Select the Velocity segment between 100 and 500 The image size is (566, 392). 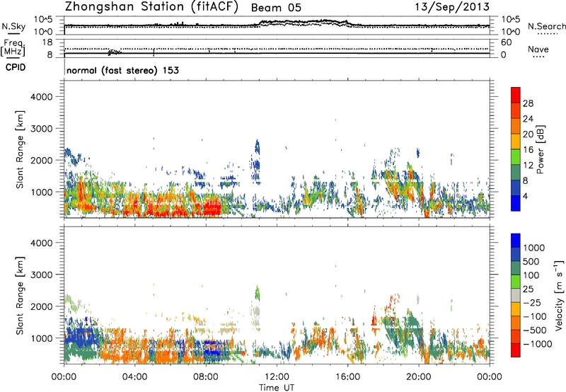[516, 268]
